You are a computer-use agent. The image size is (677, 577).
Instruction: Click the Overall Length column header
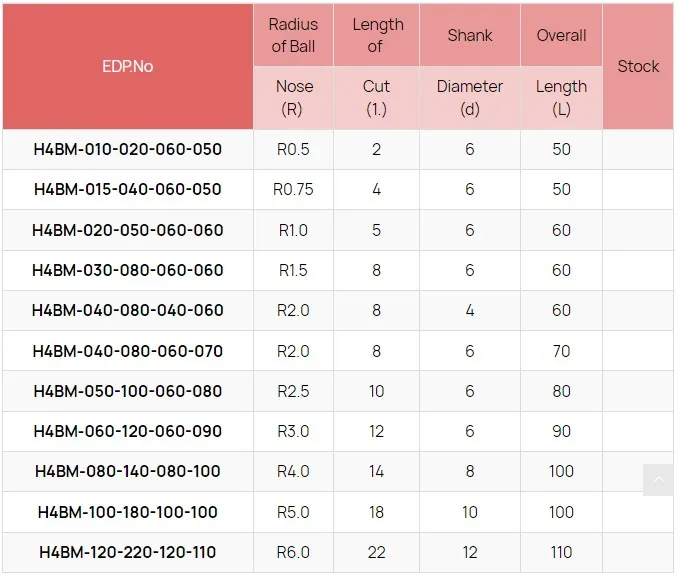coord(561,67)
